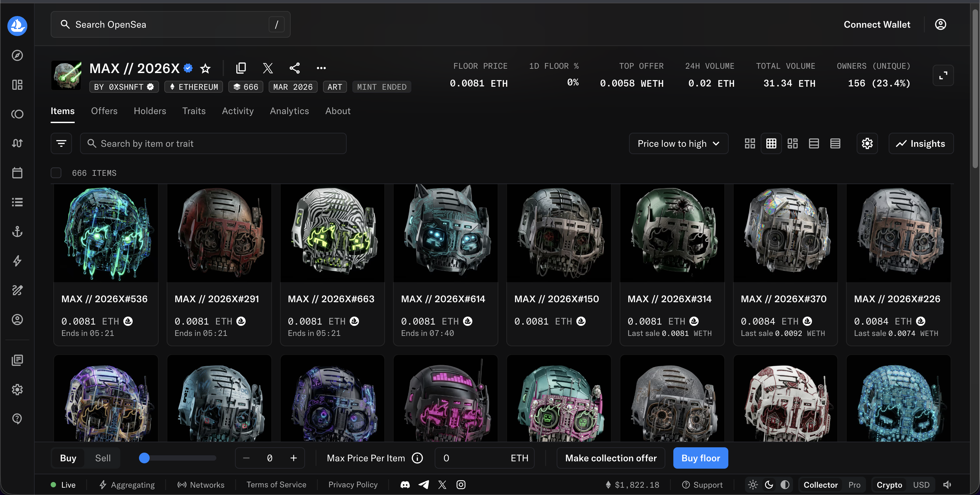Open the Studio pencil icon in sidebar

(17, 290)
